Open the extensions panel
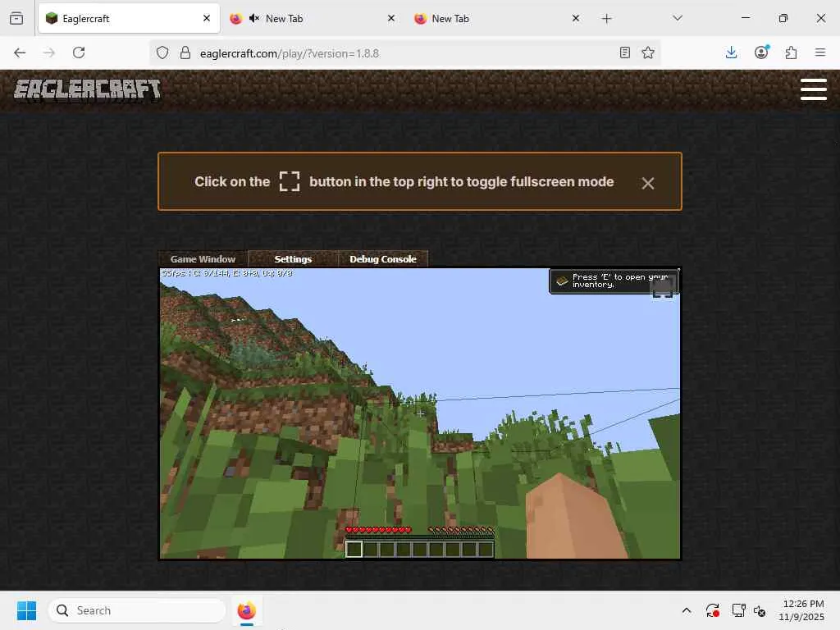 (791, 52)
